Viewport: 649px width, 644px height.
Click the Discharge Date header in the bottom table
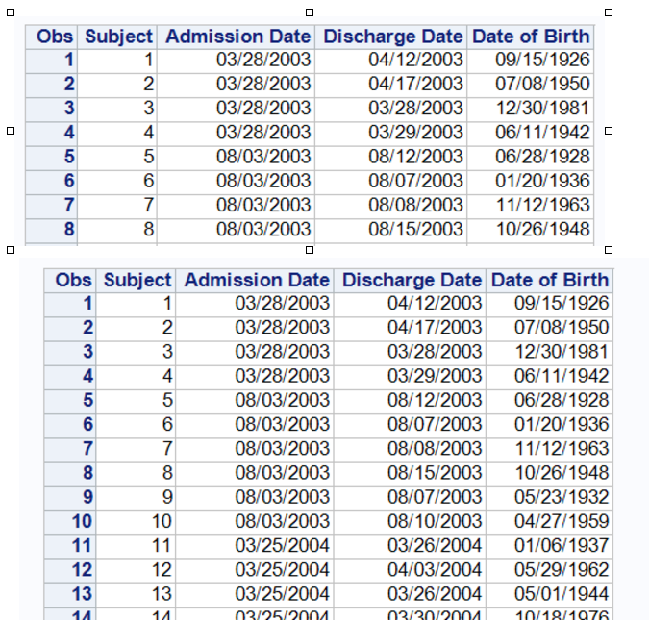click(412, 280)
